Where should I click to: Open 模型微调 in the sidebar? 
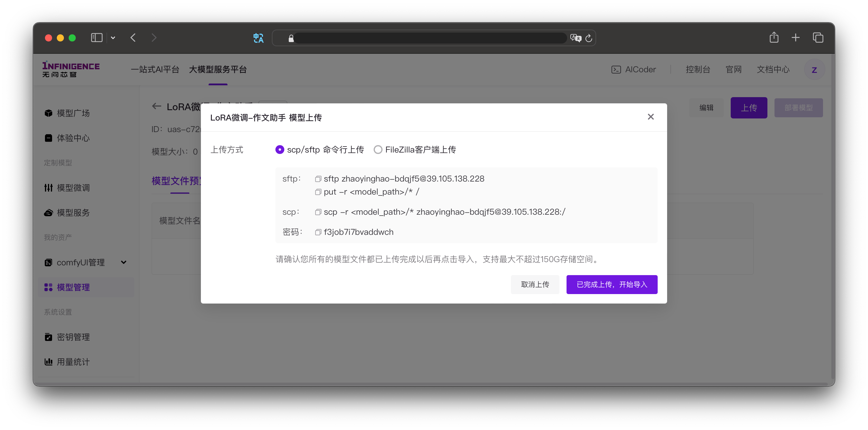[86, 187]
